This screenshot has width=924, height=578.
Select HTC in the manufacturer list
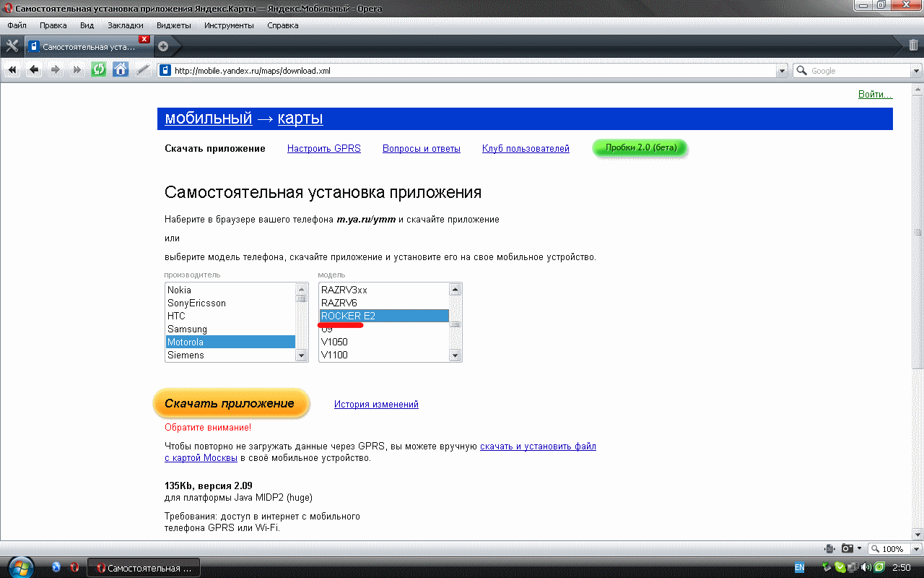point(230,316)
